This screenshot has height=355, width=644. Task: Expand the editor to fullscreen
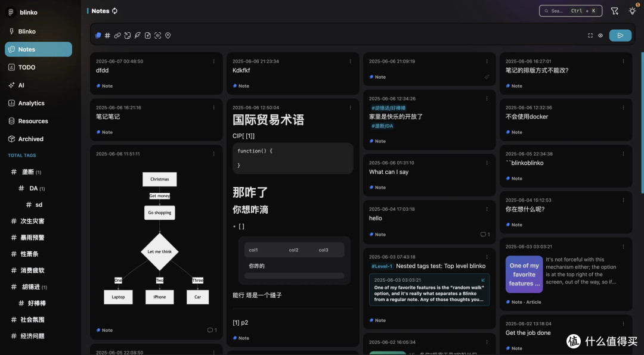pos(590,35)
